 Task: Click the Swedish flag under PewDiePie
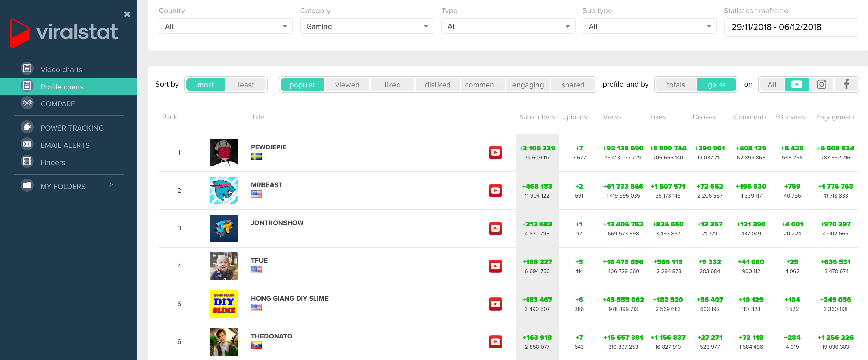click(x=256, y=157)
